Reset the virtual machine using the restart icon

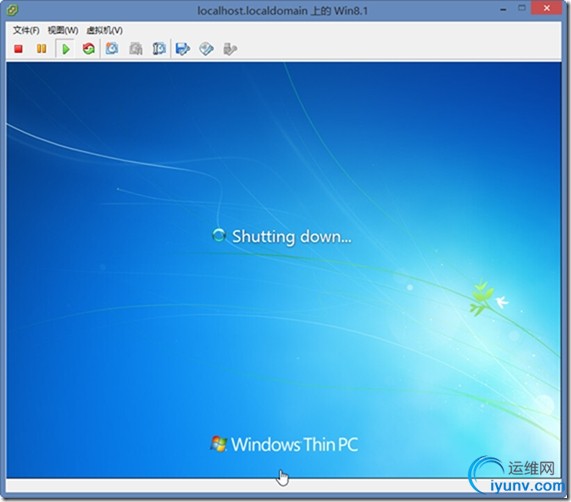coord(88,49)
